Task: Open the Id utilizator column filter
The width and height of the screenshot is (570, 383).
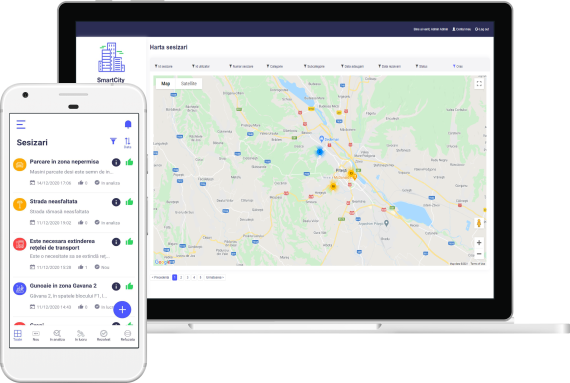Action: (201, 66)
